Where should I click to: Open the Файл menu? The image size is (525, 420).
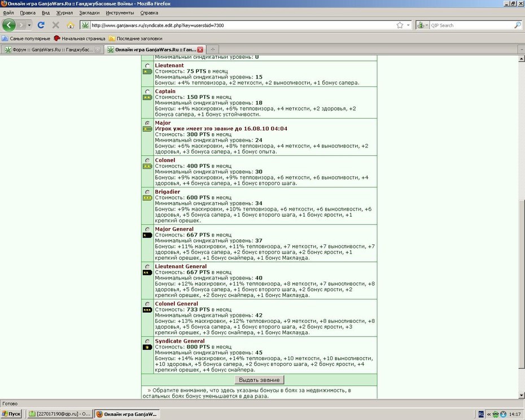8,13
